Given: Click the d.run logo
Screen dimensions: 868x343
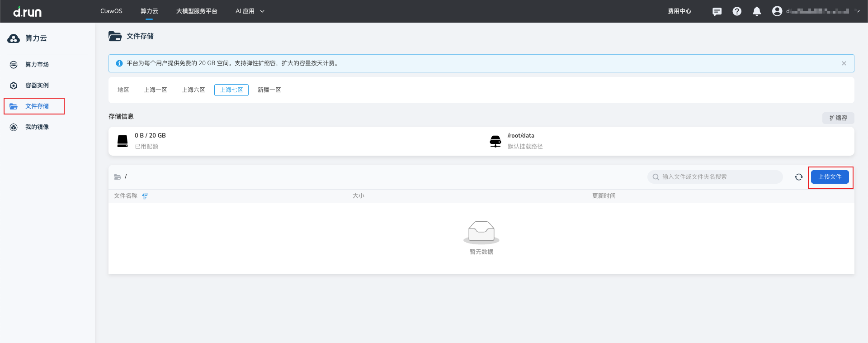Looking at the screenshot, I should coord(27,11).
